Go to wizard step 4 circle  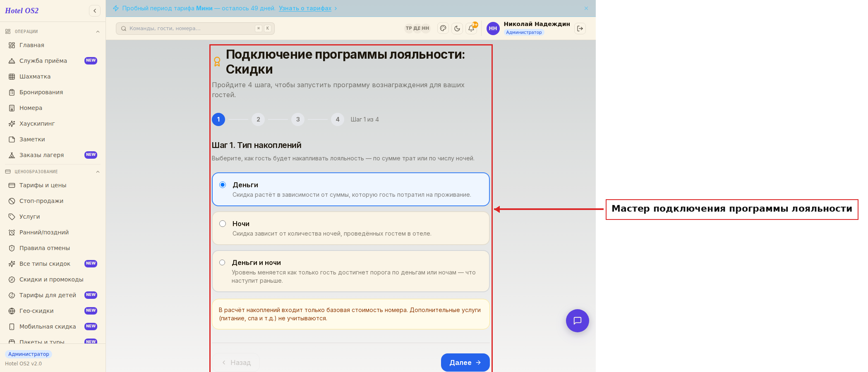(338, 119)
